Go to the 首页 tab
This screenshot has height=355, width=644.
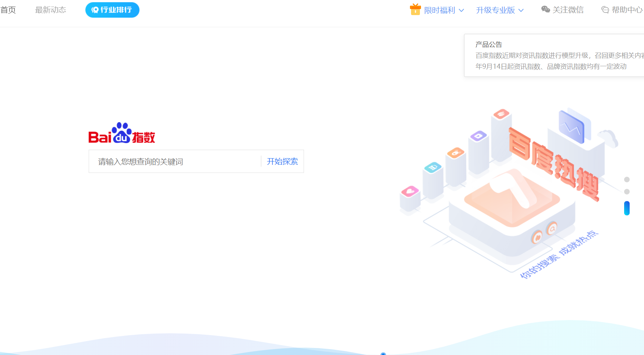pos(8,10)
